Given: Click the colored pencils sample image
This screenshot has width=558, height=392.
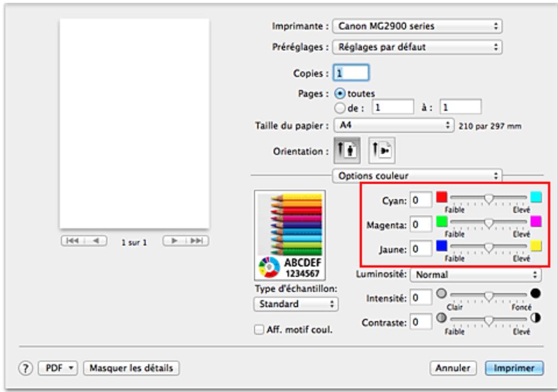Looking at the screenshot, I should click(x=290, y=236).
